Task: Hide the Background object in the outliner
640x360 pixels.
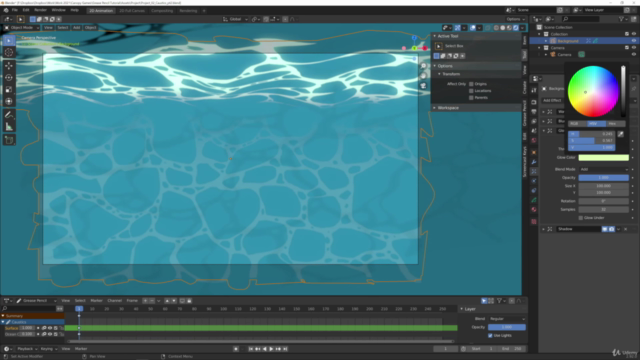Action: (x=634, y=41)
